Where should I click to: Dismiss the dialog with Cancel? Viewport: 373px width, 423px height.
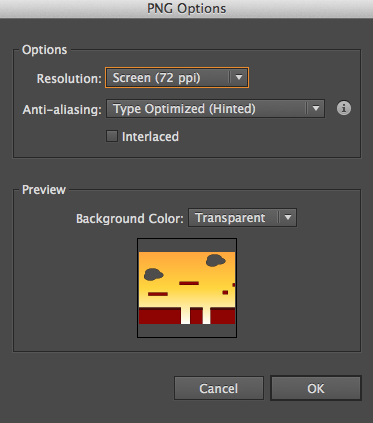coord(219,388)
